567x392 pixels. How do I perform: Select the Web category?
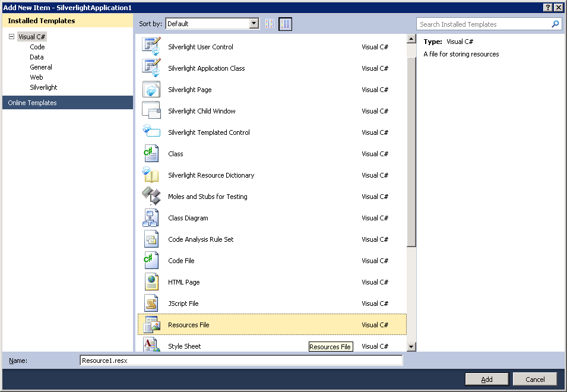click(37, 77)
